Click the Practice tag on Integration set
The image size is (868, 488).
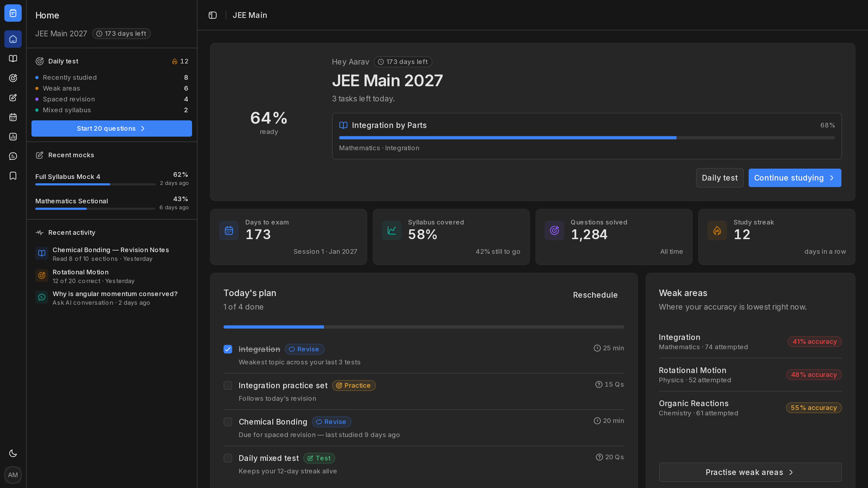point(353,386)
